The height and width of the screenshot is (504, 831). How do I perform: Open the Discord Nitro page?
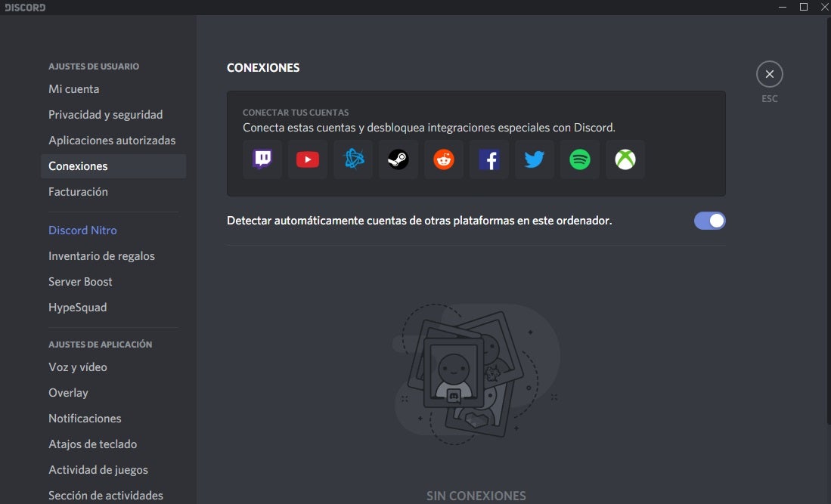83,230
